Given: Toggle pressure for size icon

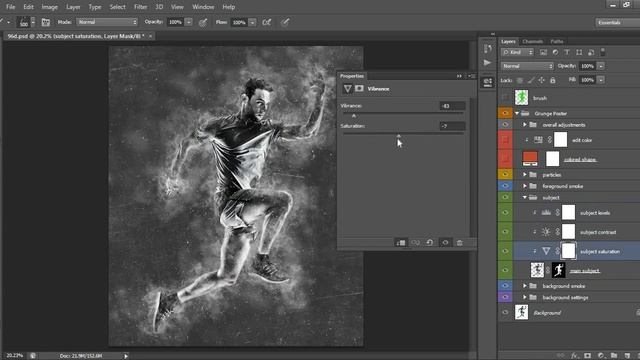Looking at the screenshot, I should 285,22.
